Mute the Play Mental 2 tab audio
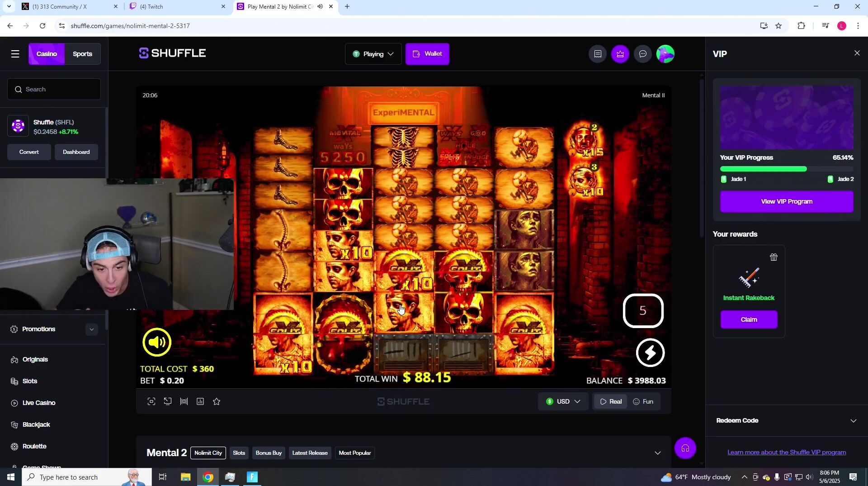Image resolution: width=868 pixels, height=486 pixels. click(x=320, y=6)
